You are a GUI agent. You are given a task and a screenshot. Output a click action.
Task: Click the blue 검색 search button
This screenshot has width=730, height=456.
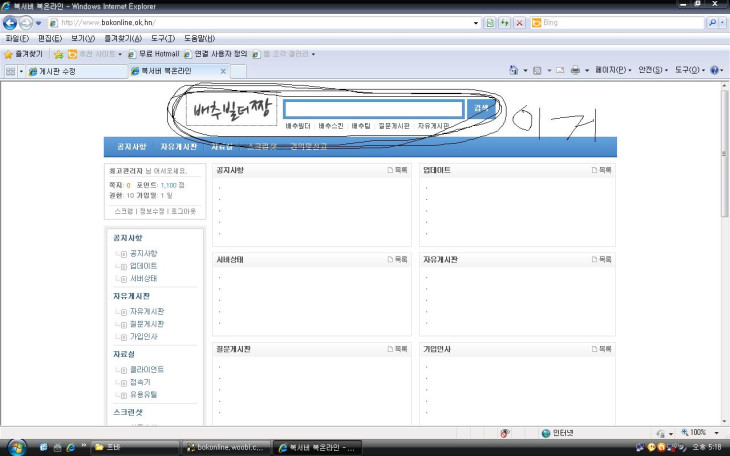[x=481, y=108]
